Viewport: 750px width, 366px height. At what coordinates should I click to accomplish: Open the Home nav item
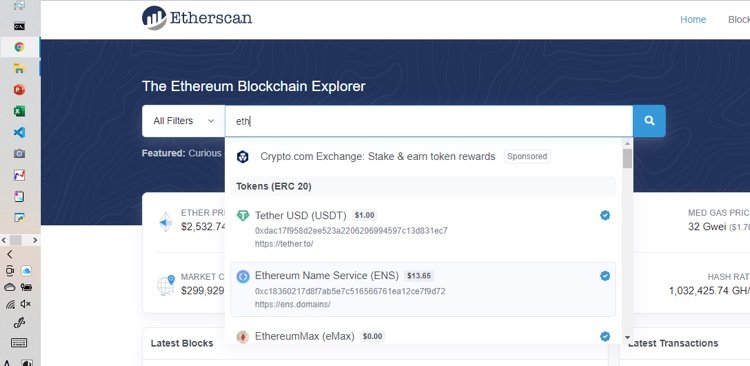pos(693,20)
